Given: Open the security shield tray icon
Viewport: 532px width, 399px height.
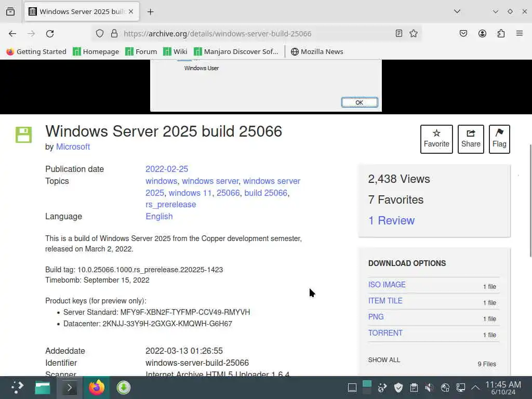Looking at the screenshot, I should pyautogui.click(x=398, y=388).
